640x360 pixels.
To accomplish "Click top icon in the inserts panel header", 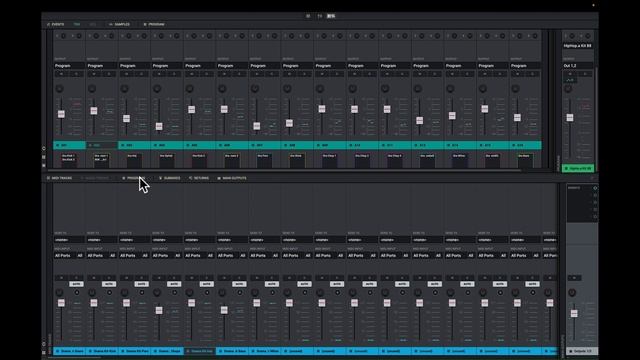I will 595,188.
